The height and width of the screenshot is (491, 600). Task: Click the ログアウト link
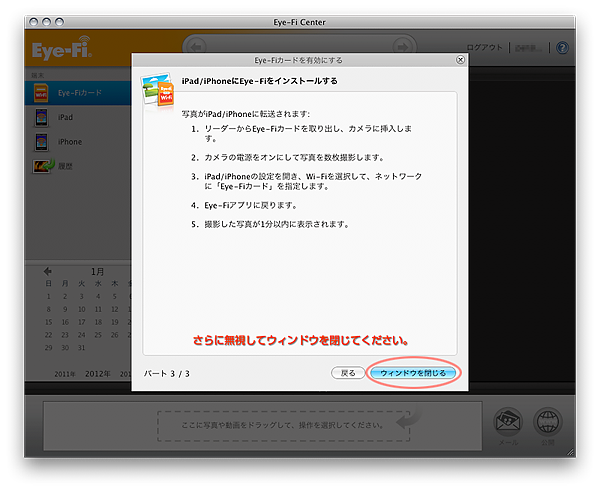click(x=484, y=47)
